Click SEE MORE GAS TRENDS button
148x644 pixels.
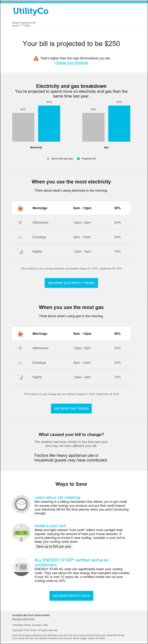coord(71,408)
